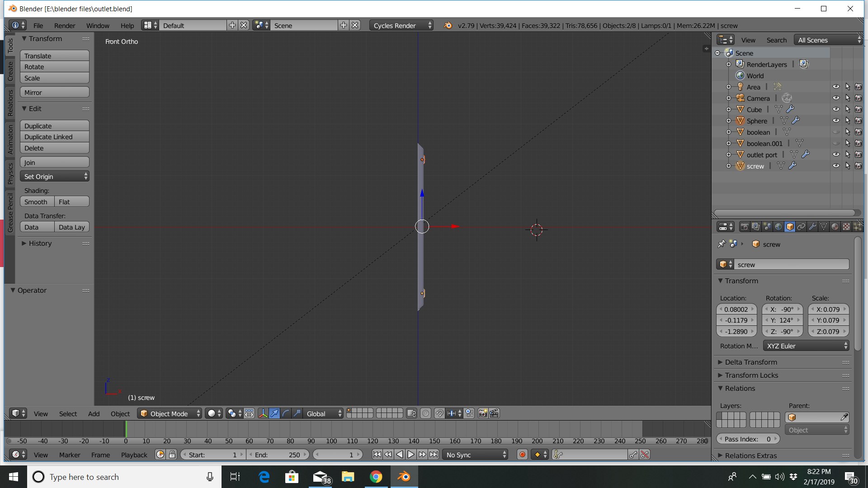Image resolution: width=868 pixels, height=488 pixels.
Task: Select the translate manipulator arrow icon
Action: click(274, 413)
